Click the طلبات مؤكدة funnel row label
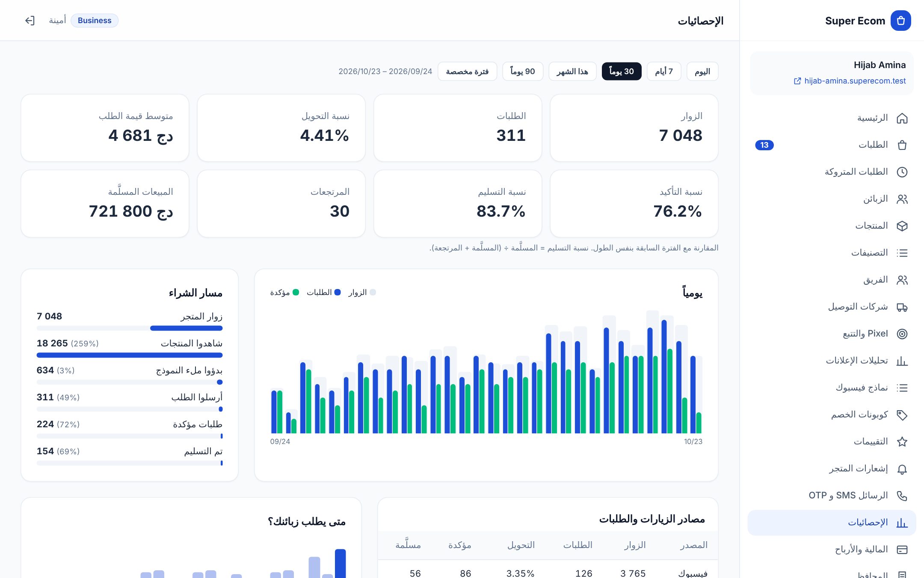The width and height of the screenshot is (924, 578). [x=198, y=424]
